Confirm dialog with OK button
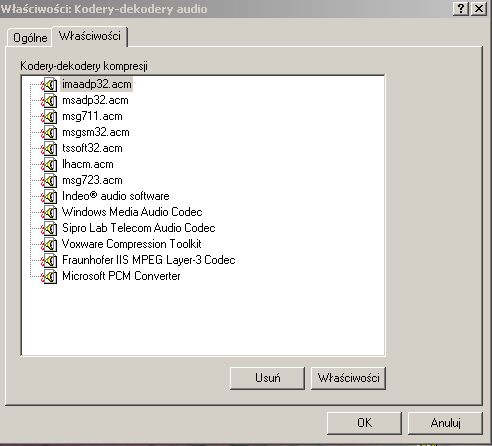The image size is (492, 446). [364, 423]
